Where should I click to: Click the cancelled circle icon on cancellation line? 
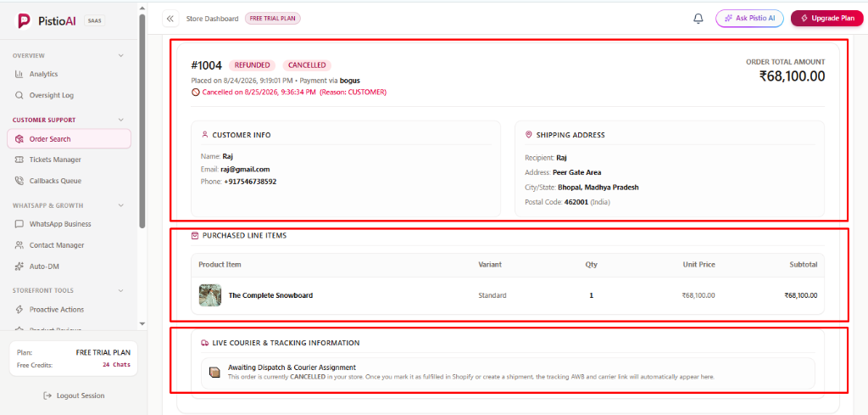coord(196,93)
